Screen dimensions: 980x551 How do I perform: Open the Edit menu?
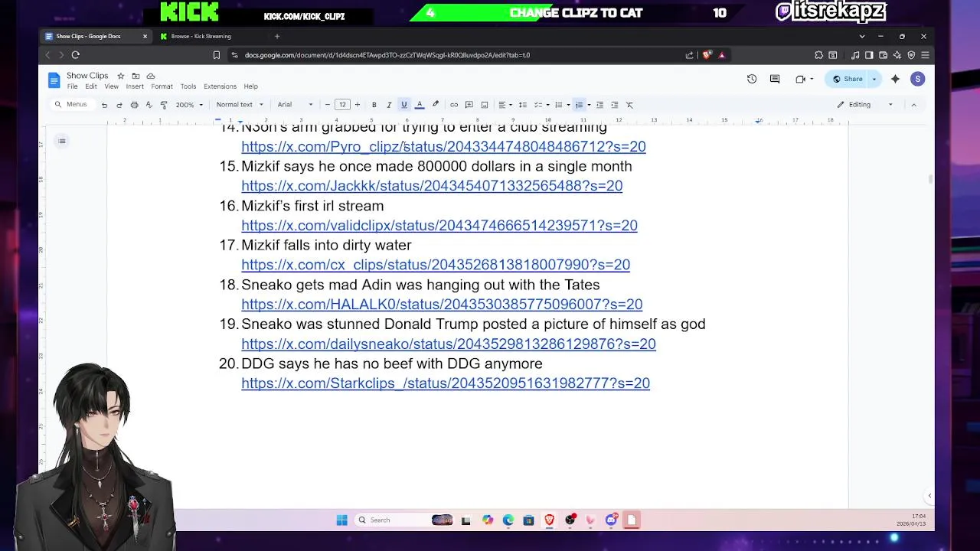(x=91, y=86)
